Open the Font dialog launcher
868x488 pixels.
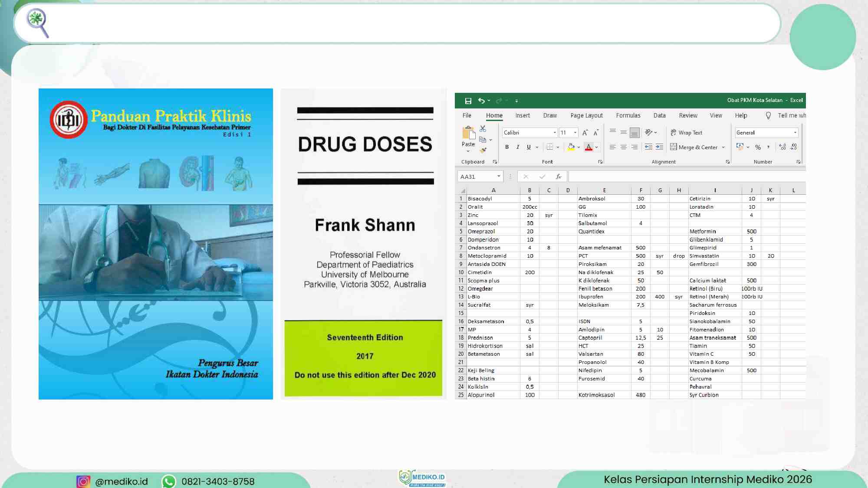click(x=600, y=162)
